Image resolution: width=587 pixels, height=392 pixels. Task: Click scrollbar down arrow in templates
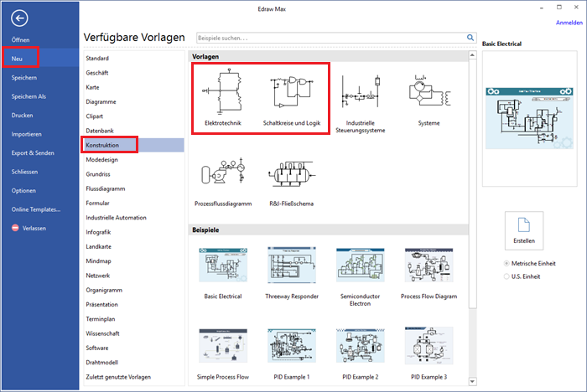click(x=472, y=381)
